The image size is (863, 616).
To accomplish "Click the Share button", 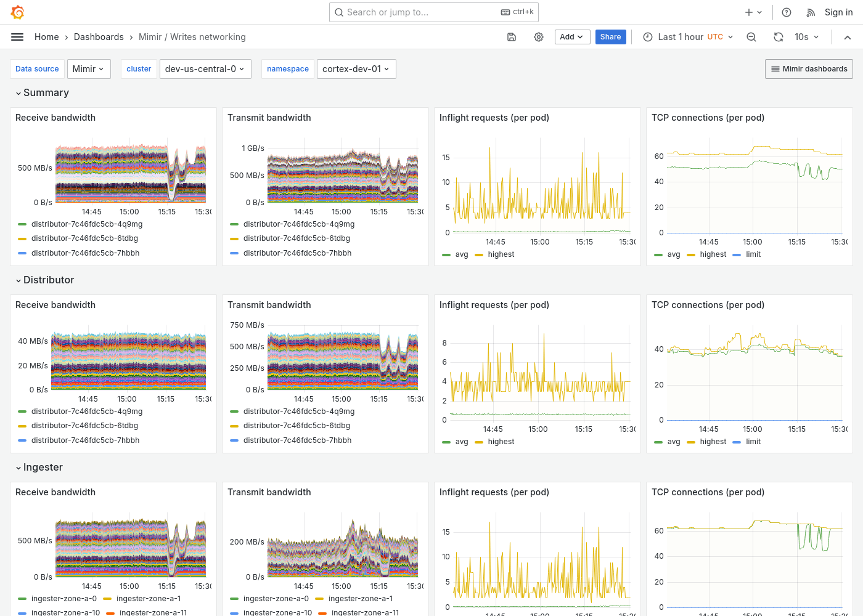I will click(610, 37).
